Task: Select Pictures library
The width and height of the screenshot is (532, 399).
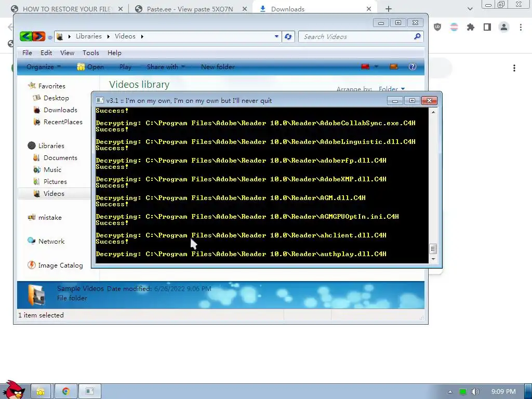Action: (x=55, y=181)
